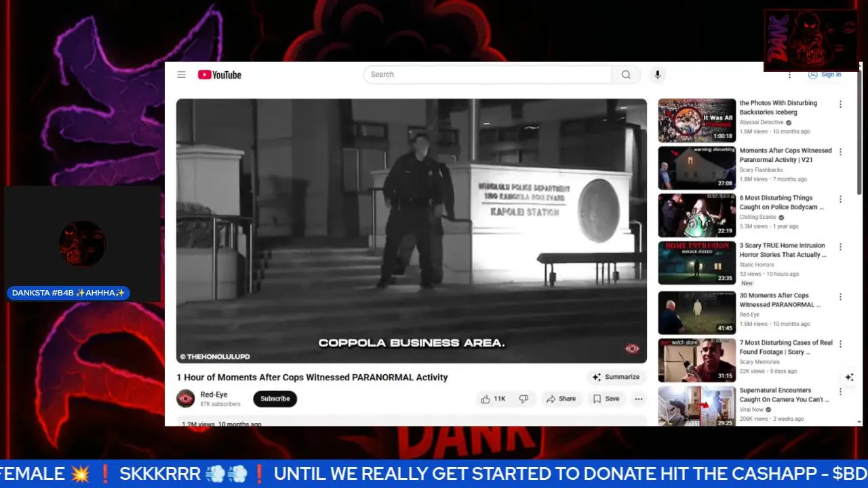The height and width of the screenshot is (488, 868).
Task: Click 'Static Horrors' channel name
Action: [757, 265]
